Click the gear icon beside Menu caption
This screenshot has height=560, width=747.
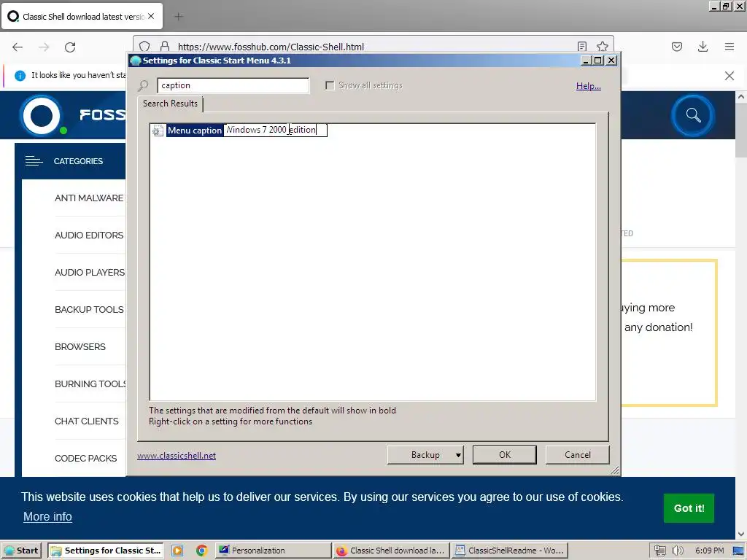[158, 131]
